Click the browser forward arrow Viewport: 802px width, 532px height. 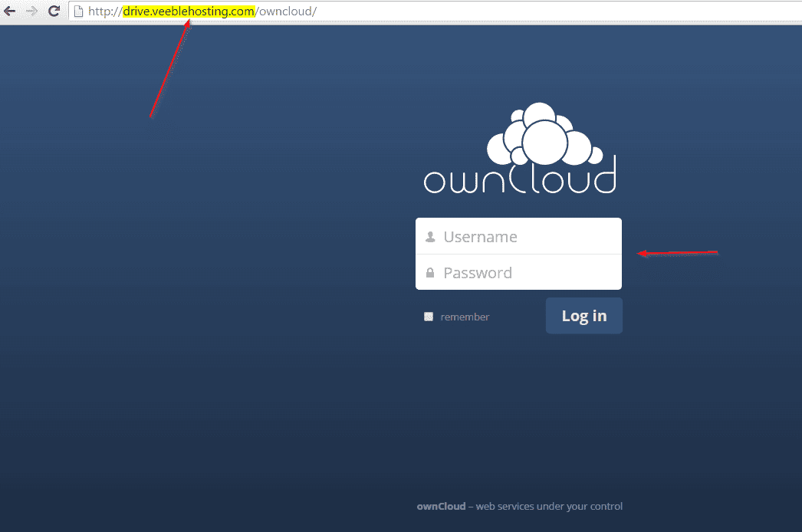[30, 11]
